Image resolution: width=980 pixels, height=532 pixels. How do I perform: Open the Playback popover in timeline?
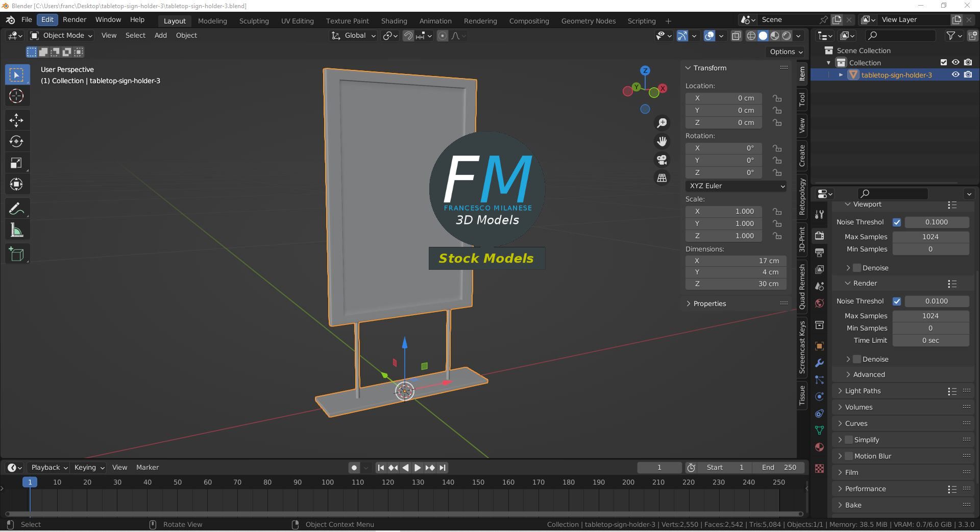(x=49, y=467)
